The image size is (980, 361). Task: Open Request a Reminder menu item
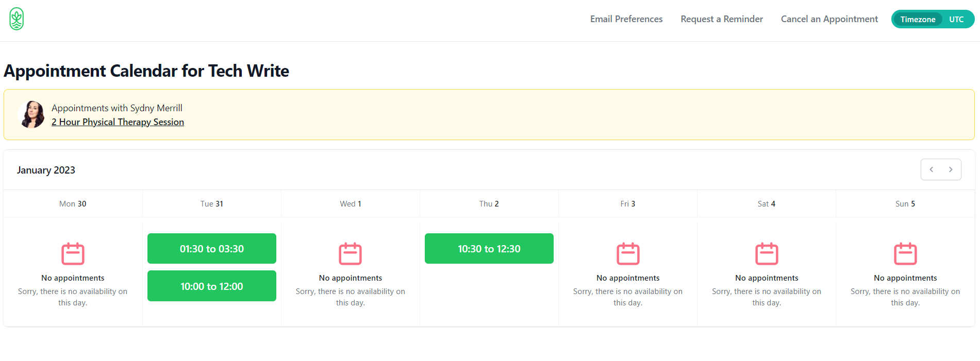[x=721, y=19]
